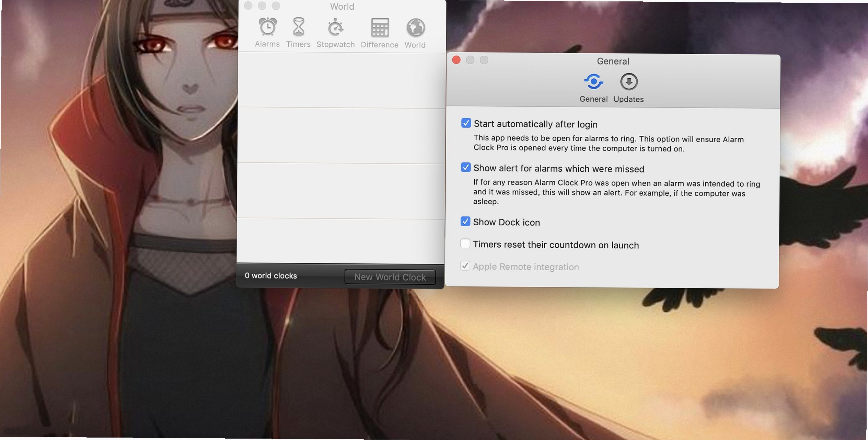Select the Difference calculator icon
Screen dimensions: 868x440
click(380, 34)
